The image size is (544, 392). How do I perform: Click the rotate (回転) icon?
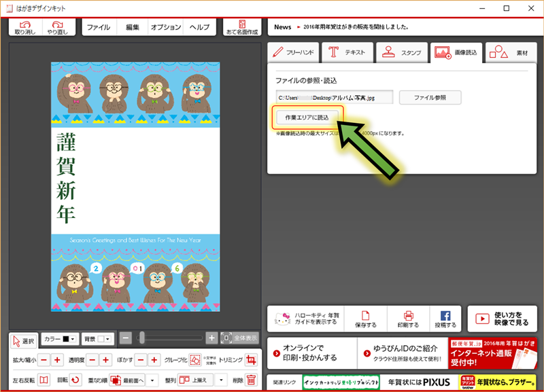click(x=76, y=380)
